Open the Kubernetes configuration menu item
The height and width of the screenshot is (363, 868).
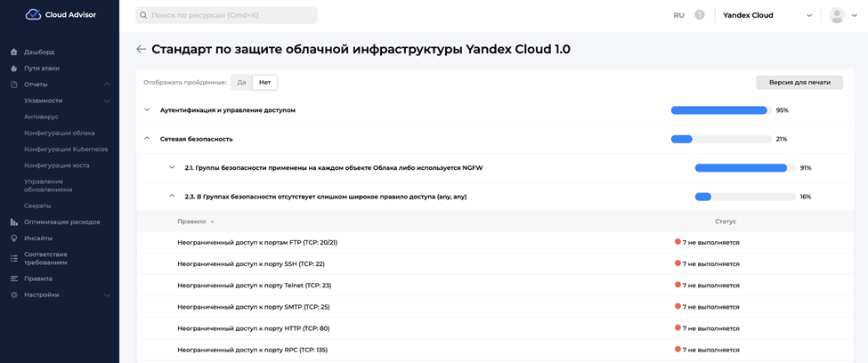click(66, 149)
